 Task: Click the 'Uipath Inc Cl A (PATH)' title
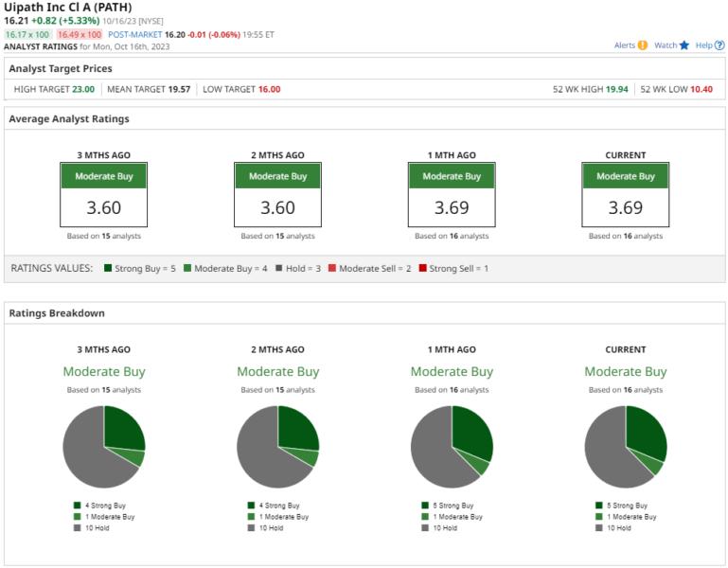click(68, 8)
